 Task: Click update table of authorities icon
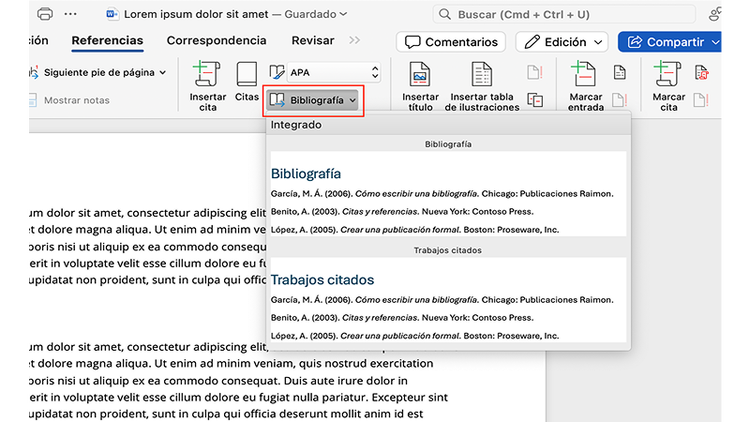coord(701,100)
